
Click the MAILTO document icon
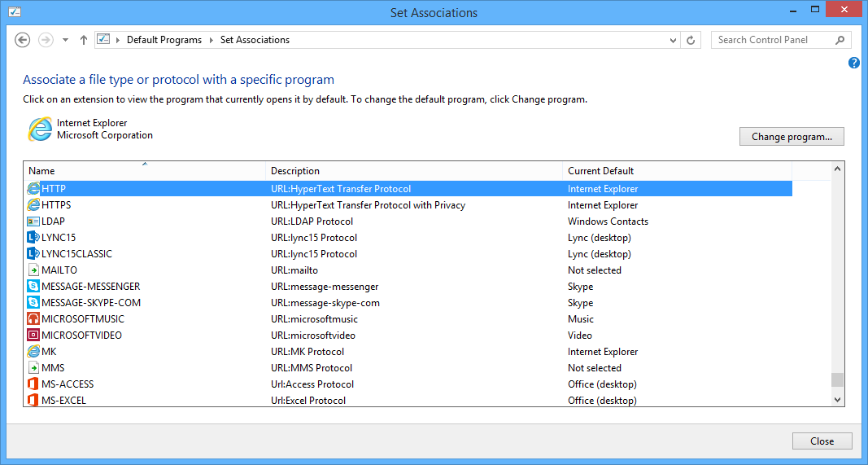point(33,270)
